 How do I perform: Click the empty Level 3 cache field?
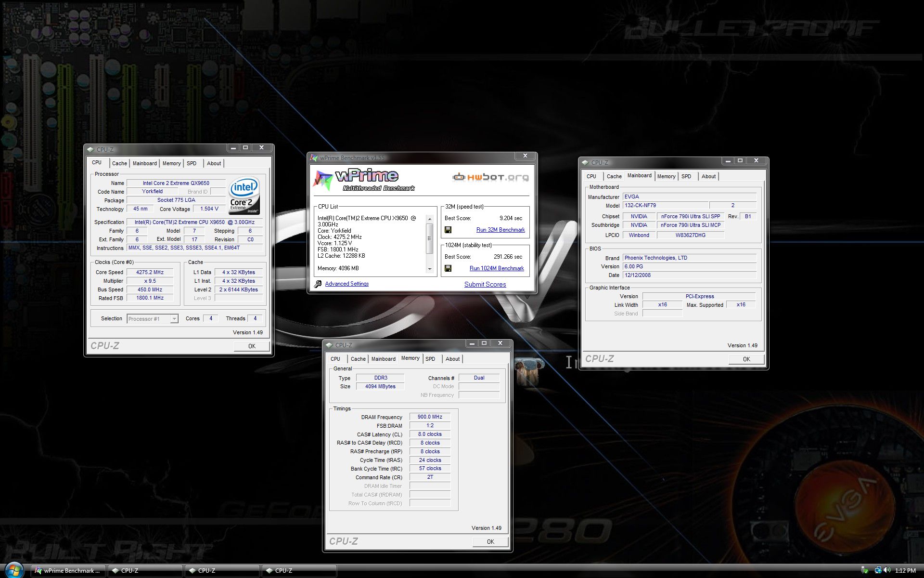[x=239, y=298]
